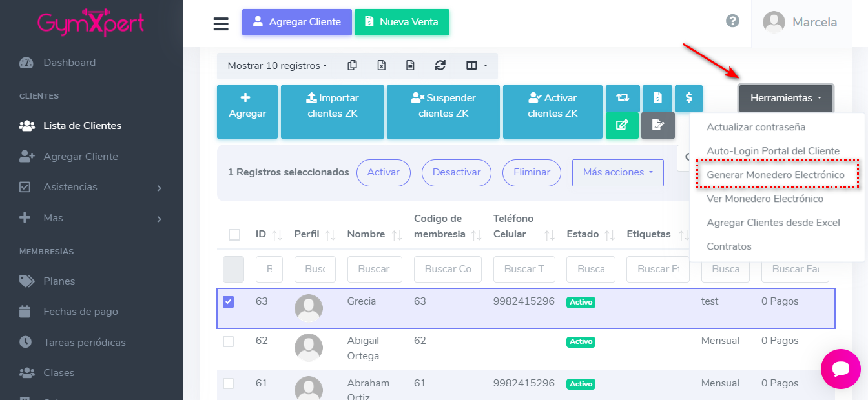
Task: Uncheck the checkbox for Grecia row
Action: point(228,302)
